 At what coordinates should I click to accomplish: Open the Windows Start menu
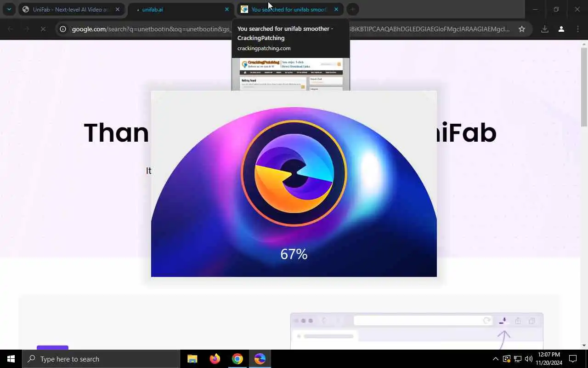11,359
